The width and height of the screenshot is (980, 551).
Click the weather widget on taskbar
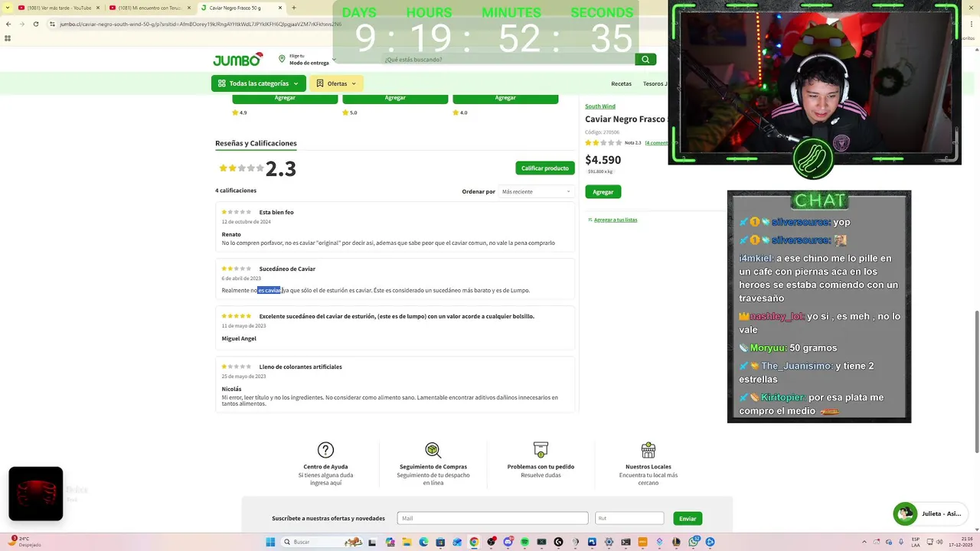24,542
